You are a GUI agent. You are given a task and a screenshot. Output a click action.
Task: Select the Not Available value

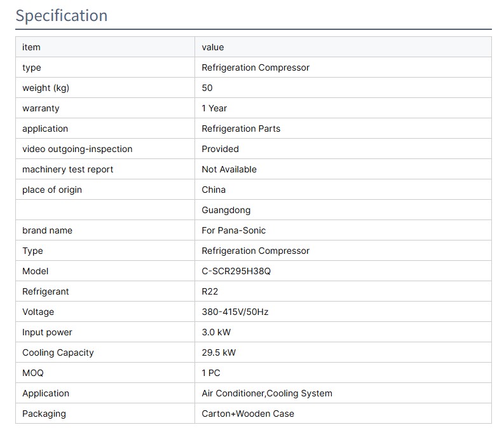229,169
